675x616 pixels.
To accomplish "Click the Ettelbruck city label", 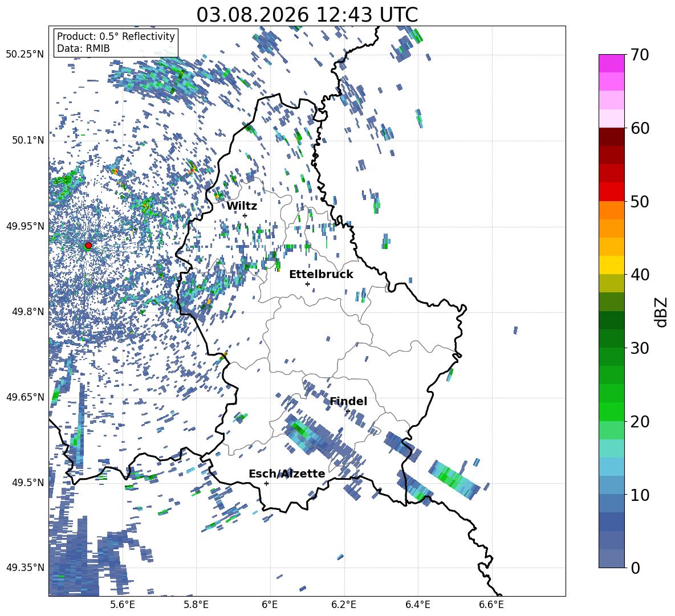I will coord(321,275).
